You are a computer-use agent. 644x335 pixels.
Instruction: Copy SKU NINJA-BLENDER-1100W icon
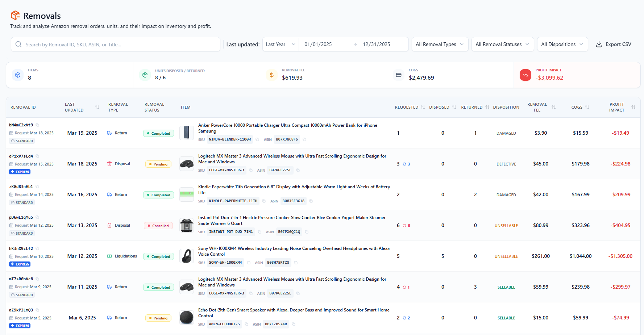tap(257, 139)
